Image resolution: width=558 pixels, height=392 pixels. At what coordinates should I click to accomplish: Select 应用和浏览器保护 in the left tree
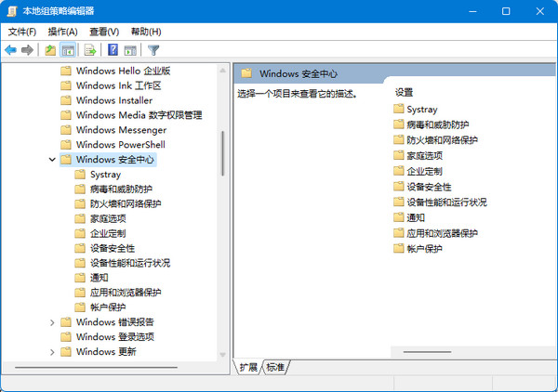[x=118, y=293]
